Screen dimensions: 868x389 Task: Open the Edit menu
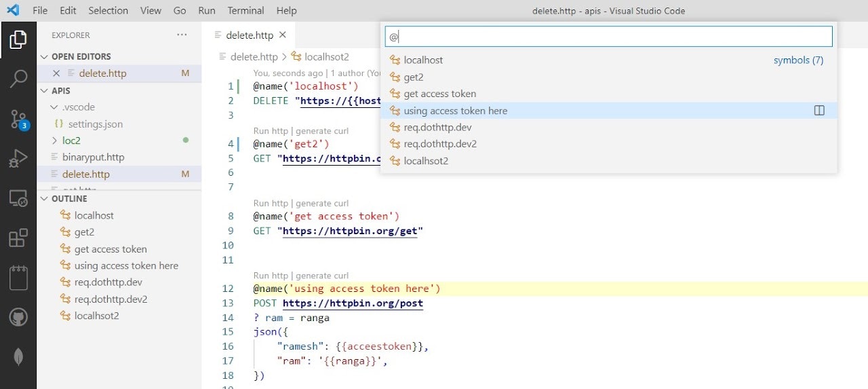click(68, 10)
